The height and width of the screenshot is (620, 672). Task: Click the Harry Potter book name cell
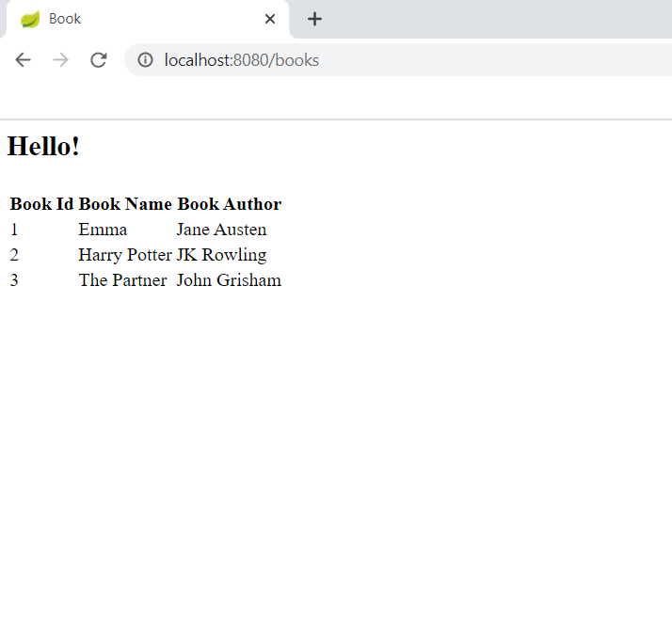coord(125,255)
